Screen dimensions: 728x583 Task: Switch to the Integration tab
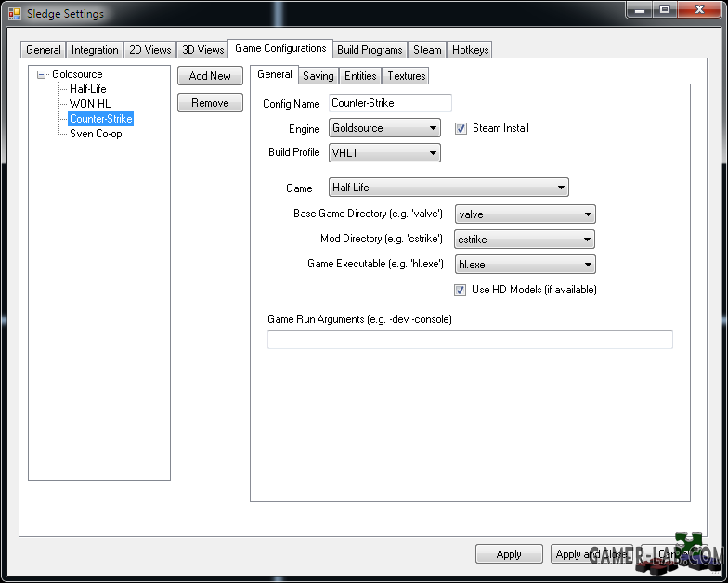95,50
